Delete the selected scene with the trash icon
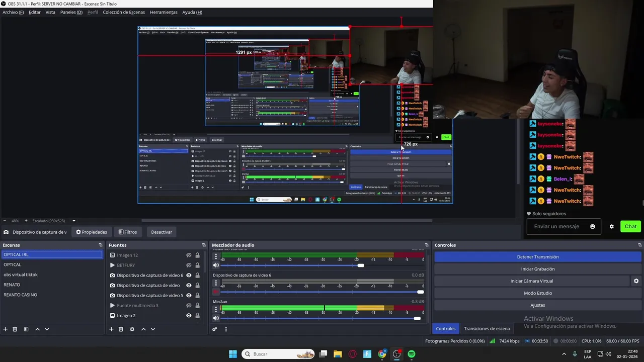The width and height of the screenshot is (644, 362). point(15,329)
